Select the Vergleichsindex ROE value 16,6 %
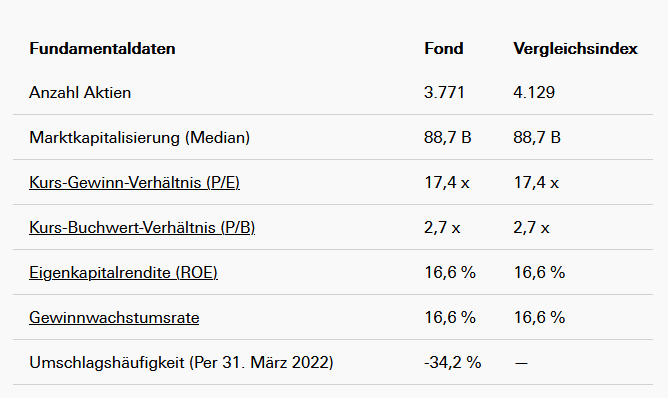The image size is (668, 398). tap(539, 273)
